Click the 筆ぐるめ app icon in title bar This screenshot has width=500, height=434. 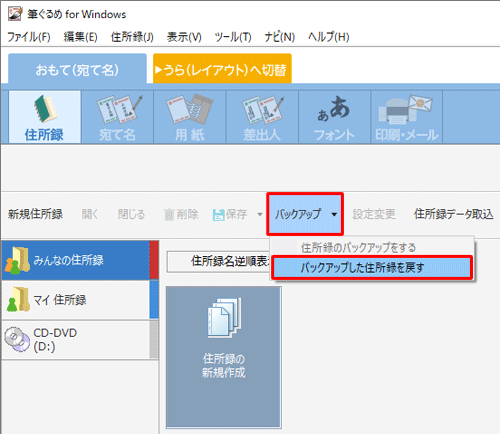(x=15, y=14)
